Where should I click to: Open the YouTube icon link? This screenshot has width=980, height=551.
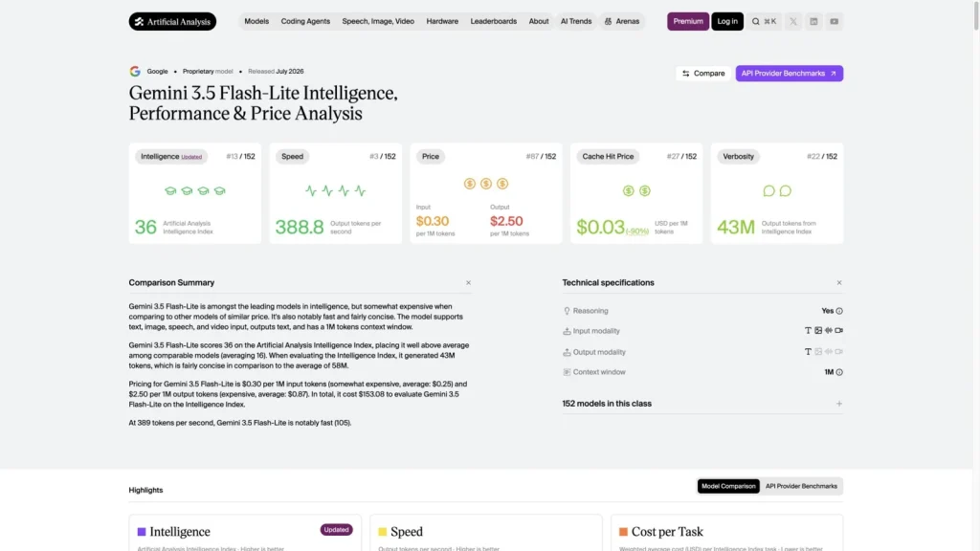tap(835, 21)
